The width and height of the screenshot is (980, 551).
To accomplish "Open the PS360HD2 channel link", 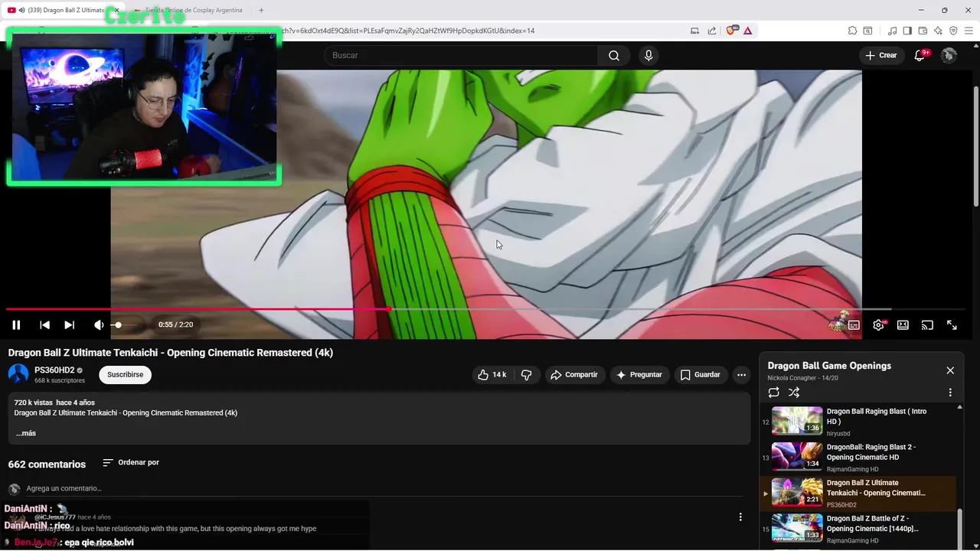I will pos(54,370).
